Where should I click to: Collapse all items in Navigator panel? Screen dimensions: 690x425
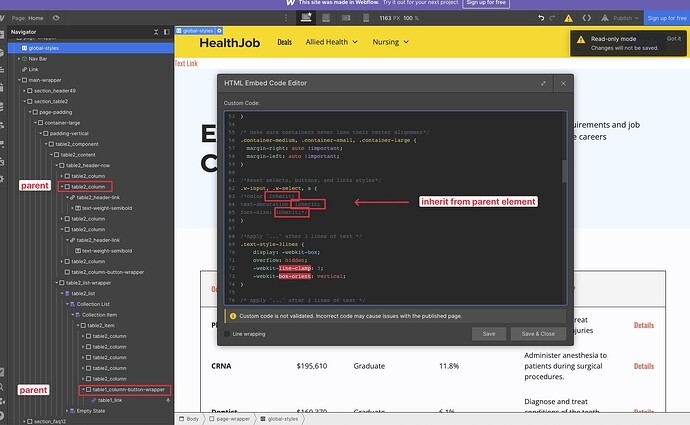click(156, 32)
